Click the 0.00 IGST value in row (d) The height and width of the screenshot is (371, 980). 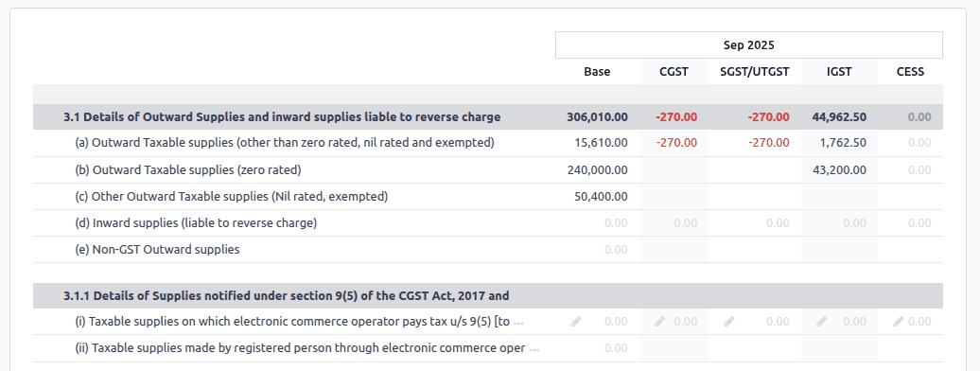click(x=854, y=222)
